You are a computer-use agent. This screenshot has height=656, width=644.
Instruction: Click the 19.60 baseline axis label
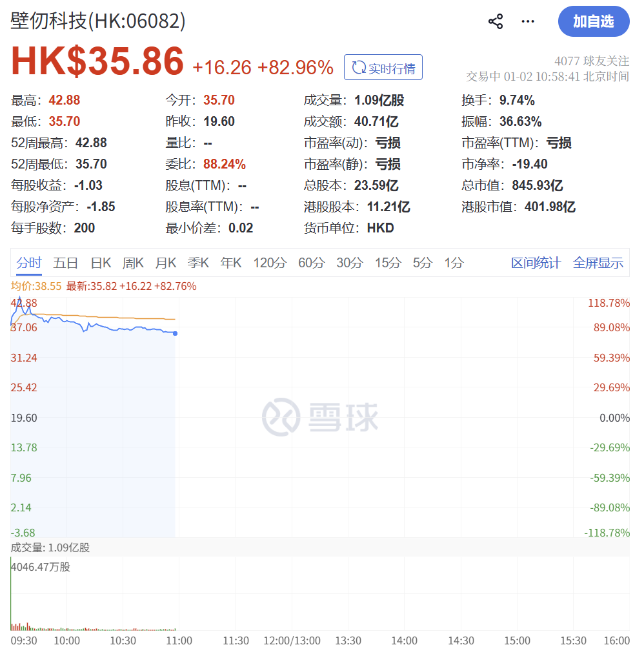[x=24, y=418]
